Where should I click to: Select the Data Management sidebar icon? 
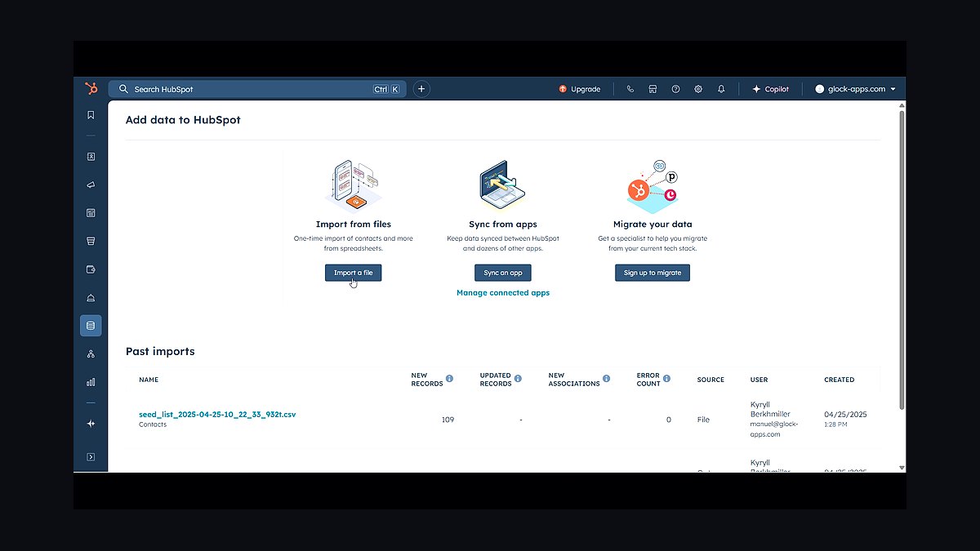coord(91,326)
